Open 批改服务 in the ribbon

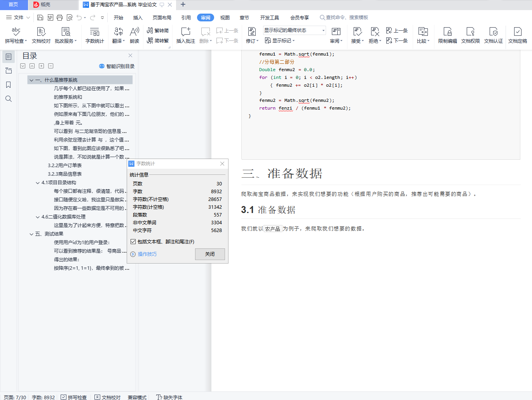(x=66, y=35)
